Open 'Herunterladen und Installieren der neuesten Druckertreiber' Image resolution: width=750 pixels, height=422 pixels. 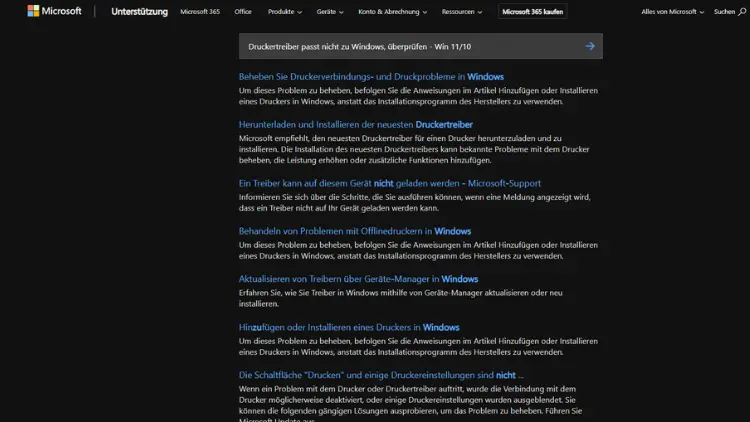pyautogui.click(x=355, y=124)
